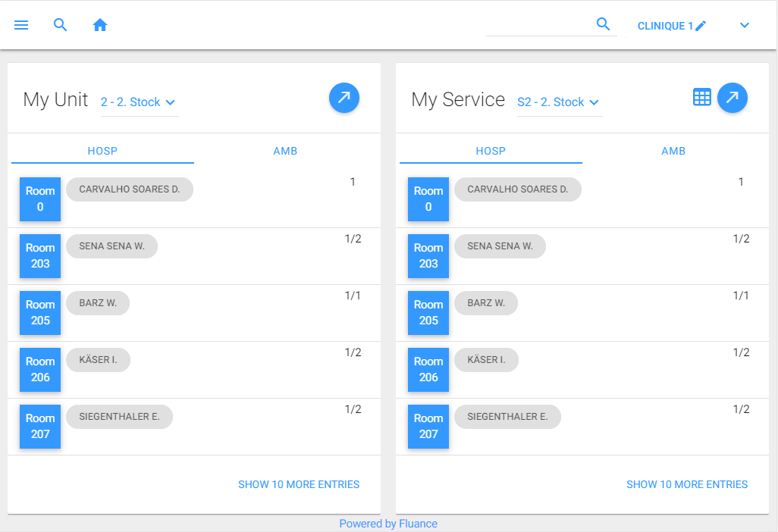
Task: Open My Unit with the arrow button
Action: pyautogui.click(x=344, y=98)
